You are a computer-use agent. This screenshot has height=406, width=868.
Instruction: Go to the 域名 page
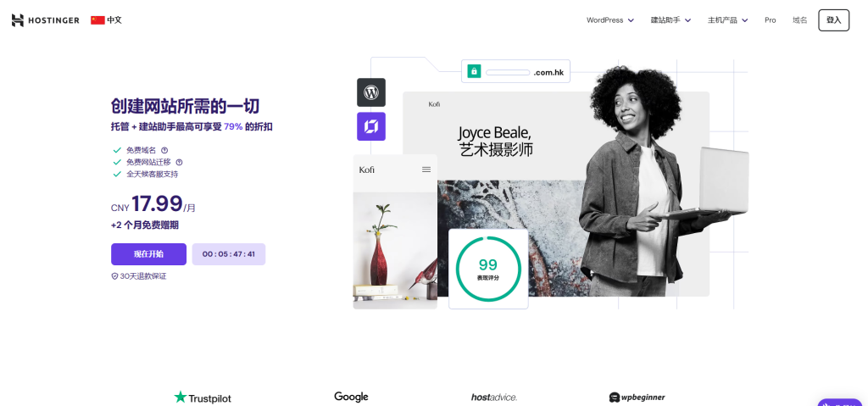tap(799, 20)
